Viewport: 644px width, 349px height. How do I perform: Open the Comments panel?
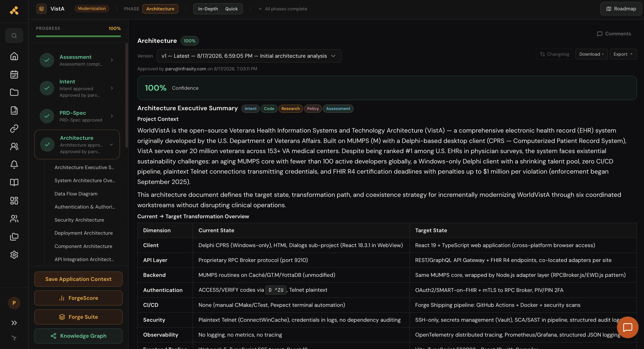pyautogui.click(x=614, y=34)
